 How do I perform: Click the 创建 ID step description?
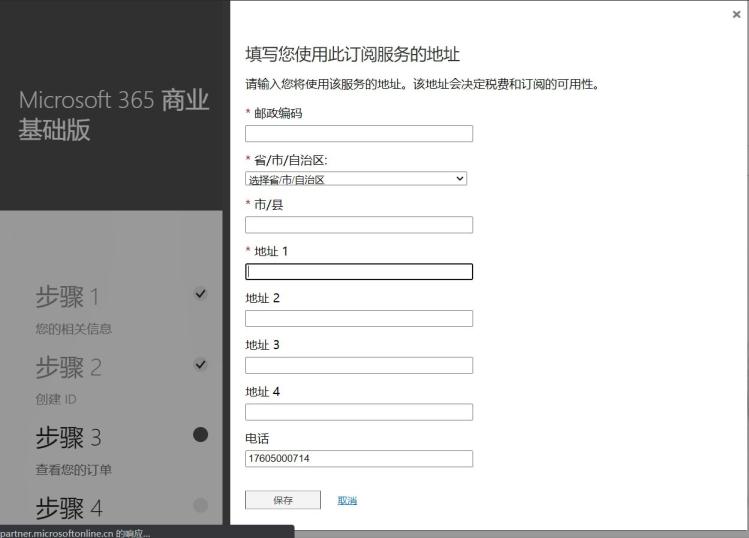click(x=56, y=399)
